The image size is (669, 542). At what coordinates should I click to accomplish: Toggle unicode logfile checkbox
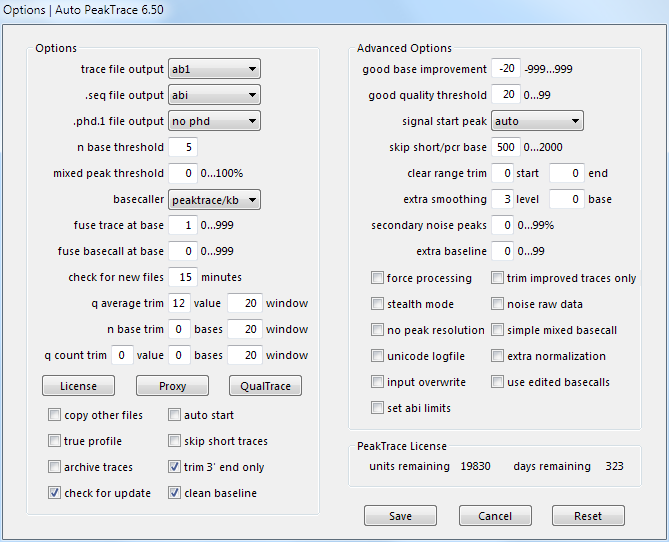pyautogui.click(x=377, y=356)
